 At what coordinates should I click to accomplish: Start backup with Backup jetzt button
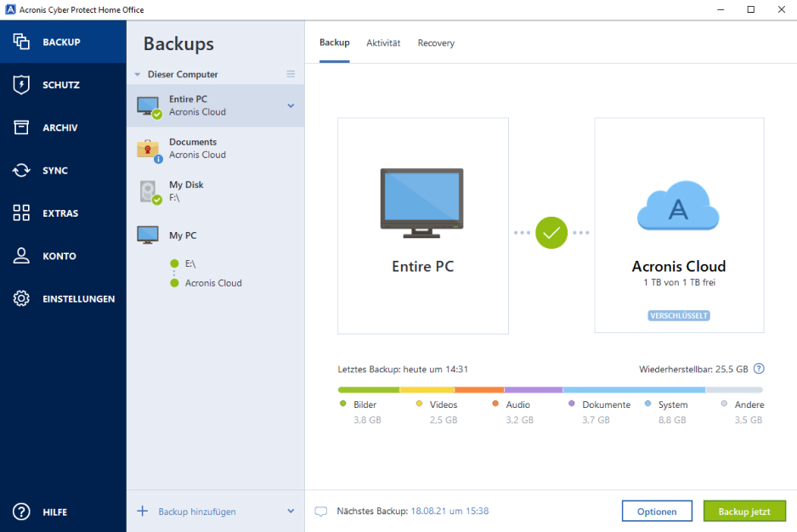[x=744, y=511]
